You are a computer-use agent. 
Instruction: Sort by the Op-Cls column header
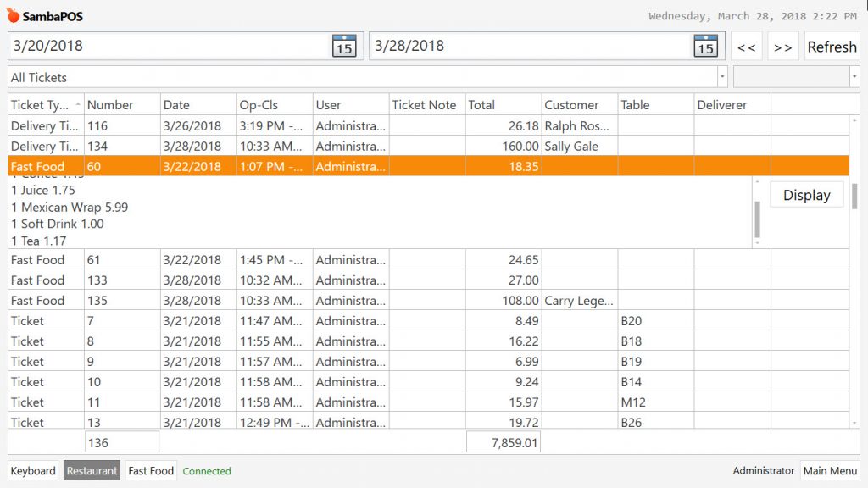[275, 104]
